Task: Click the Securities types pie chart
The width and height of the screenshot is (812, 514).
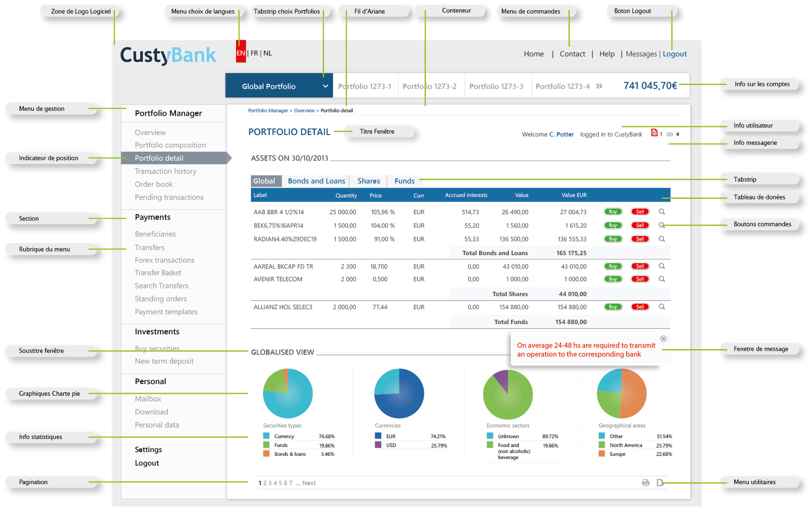Action: coord(288,394)
